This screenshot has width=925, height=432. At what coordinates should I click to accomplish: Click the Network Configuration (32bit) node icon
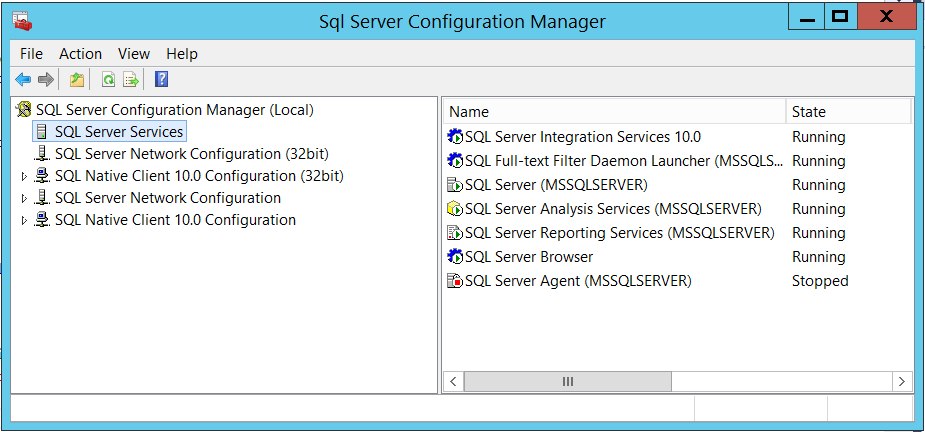(x=42, y=154)
